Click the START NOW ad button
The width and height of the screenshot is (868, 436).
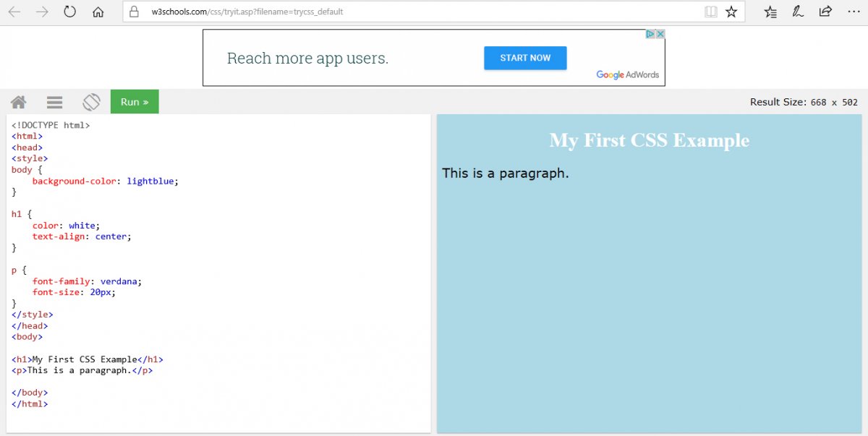tap(525, 58)
